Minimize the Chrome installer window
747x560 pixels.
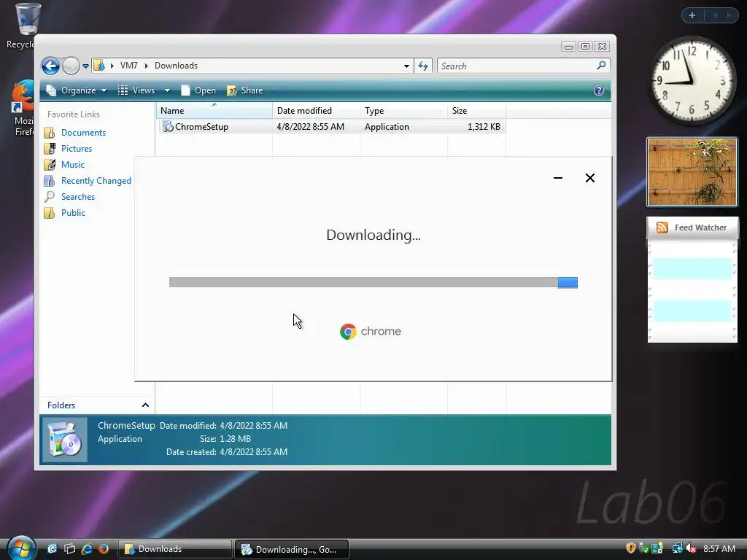(x=558, y=178)
